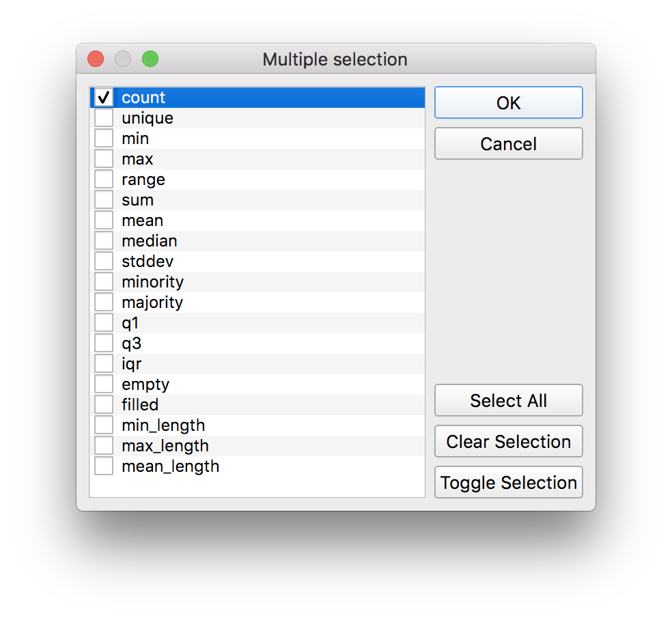This screenshot has width=672, height=620.
Task: Tick the max checkbox
Action: pos(104,159)
